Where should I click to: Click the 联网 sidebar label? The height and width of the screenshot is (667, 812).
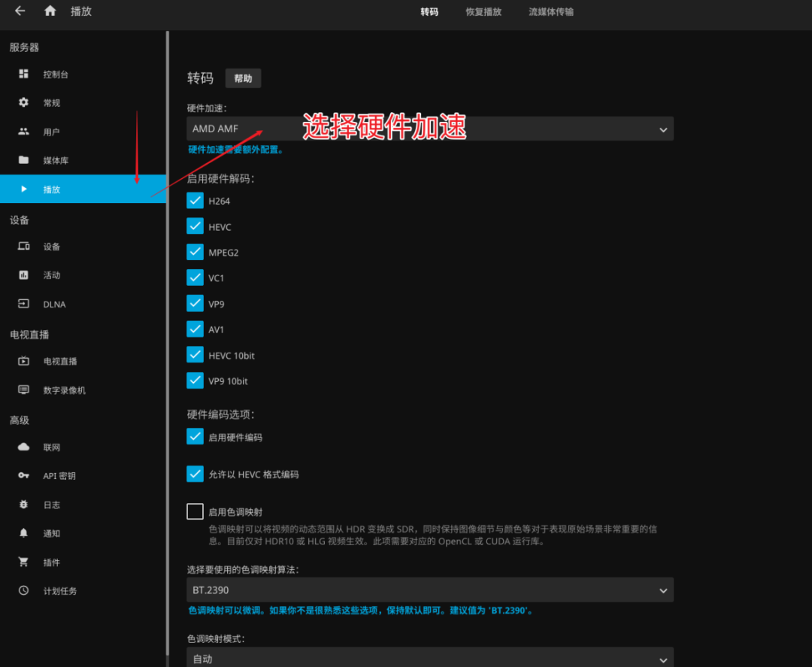pyautogui.click(x=51, y=447)
